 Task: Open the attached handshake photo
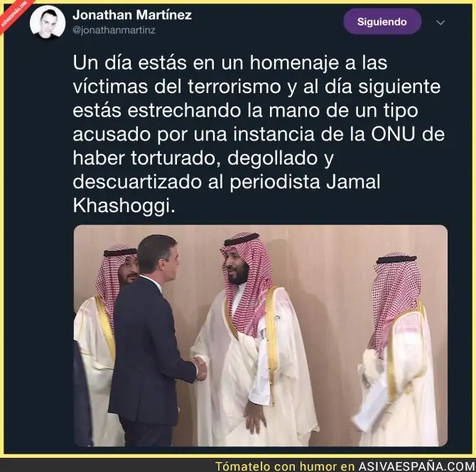pos(261,336)
